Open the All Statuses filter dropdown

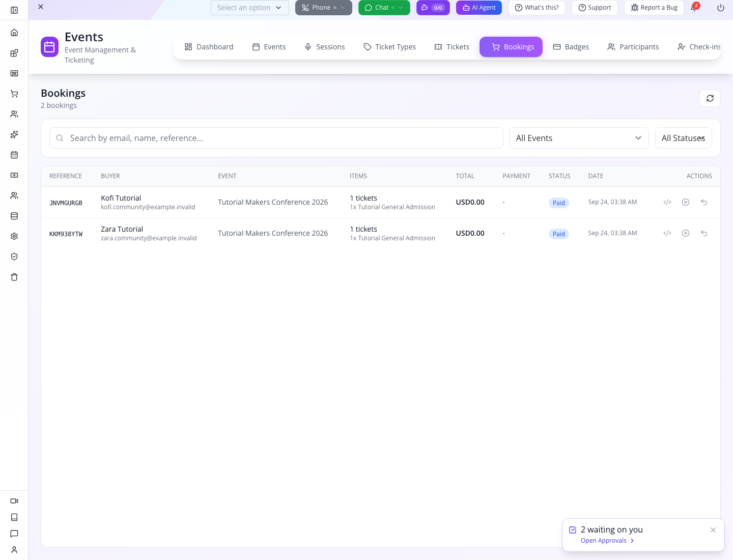point(683,138)
